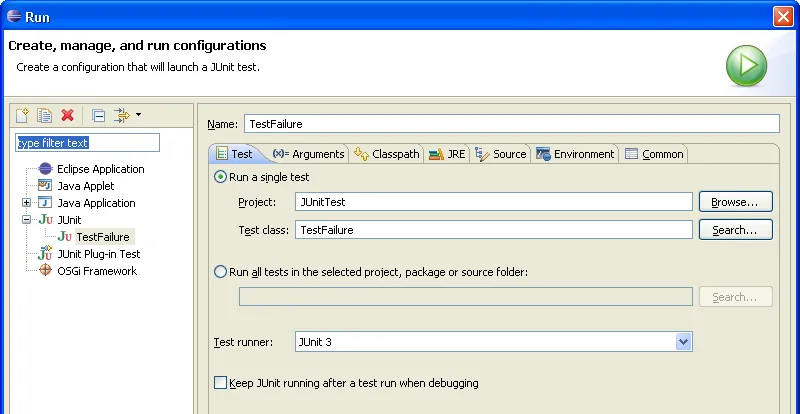The width and height of the screenshot is (800, 414).
Task: Click the OSGi Framework icon
Action: (x=45, y=271)
